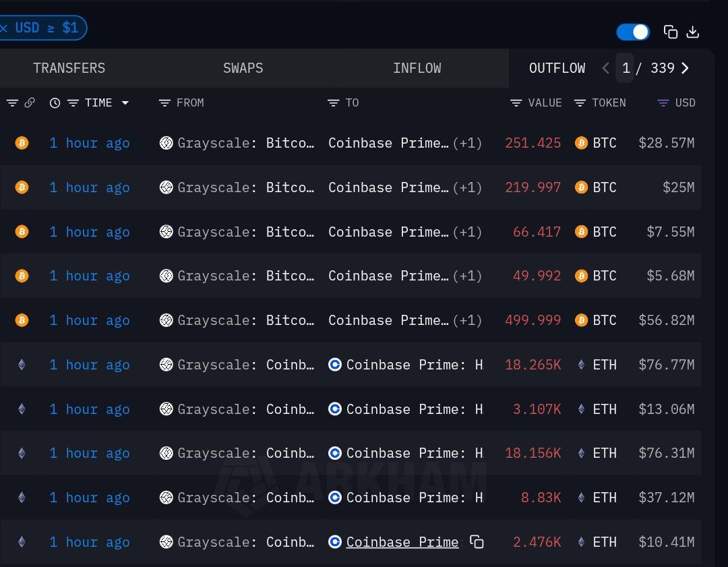
Task: Open Grayscale sender in the 18.265K ETH row
Action: point(245,365)
